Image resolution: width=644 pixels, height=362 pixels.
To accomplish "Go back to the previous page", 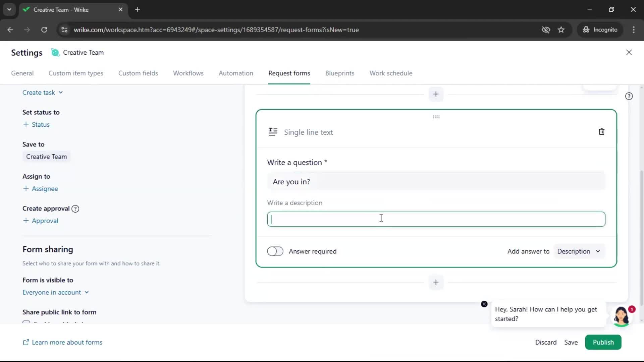I will [x=10, y=30].
